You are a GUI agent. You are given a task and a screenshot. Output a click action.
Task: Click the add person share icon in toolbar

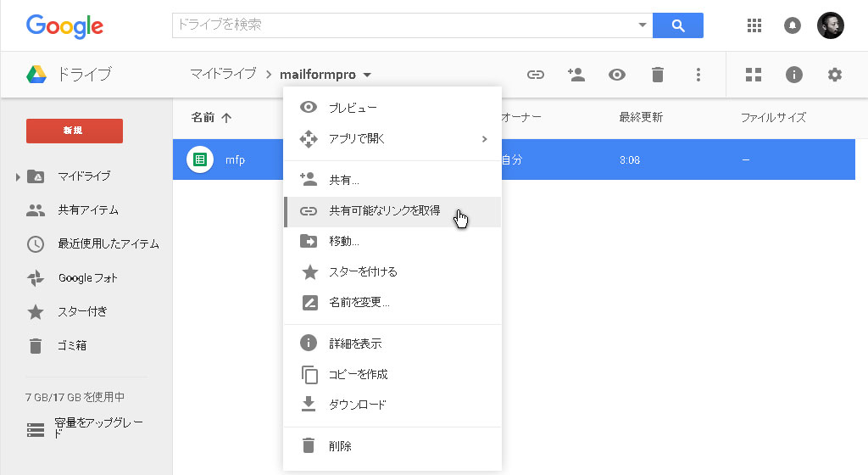576,75
